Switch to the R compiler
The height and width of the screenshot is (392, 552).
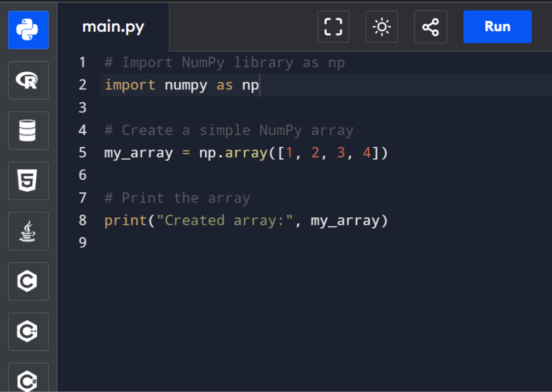(28, 80)
